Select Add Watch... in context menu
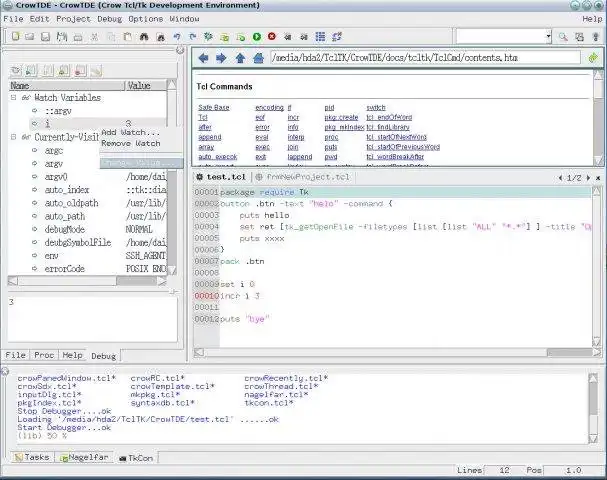 (130, 132)
